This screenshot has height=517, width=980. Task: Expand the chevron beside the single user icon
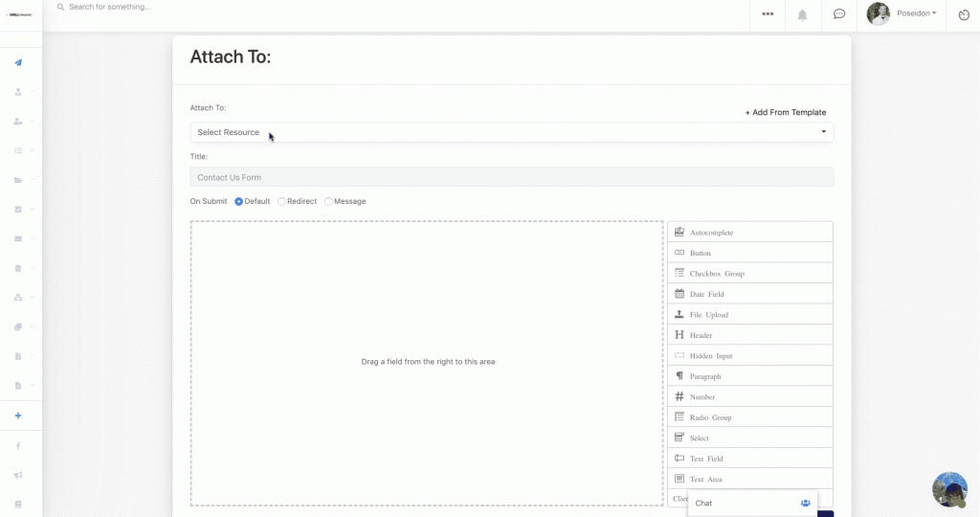pos(33,92)
